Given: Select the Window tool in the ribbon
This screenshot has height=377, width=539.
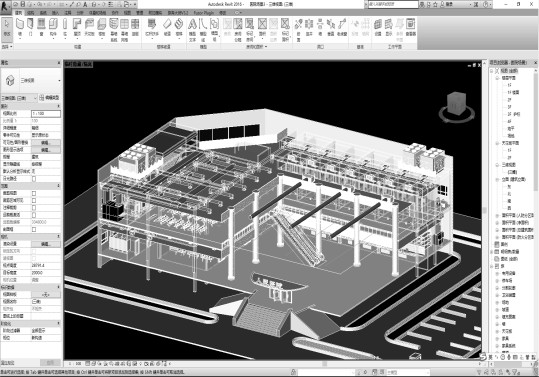Looking at the screenshot, I should (x=41, y=27).
